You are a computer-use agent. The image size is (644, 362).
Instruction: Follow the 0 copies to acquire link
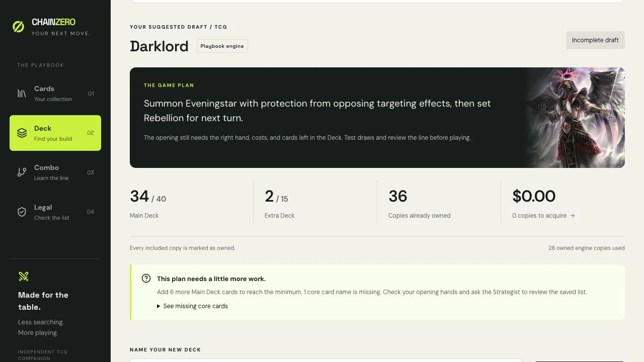point(543,216)
